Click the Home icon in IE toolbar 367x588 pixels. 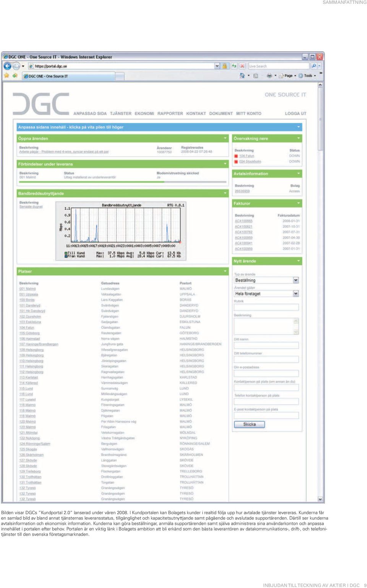pyautogui.click(x=242, y=76)
